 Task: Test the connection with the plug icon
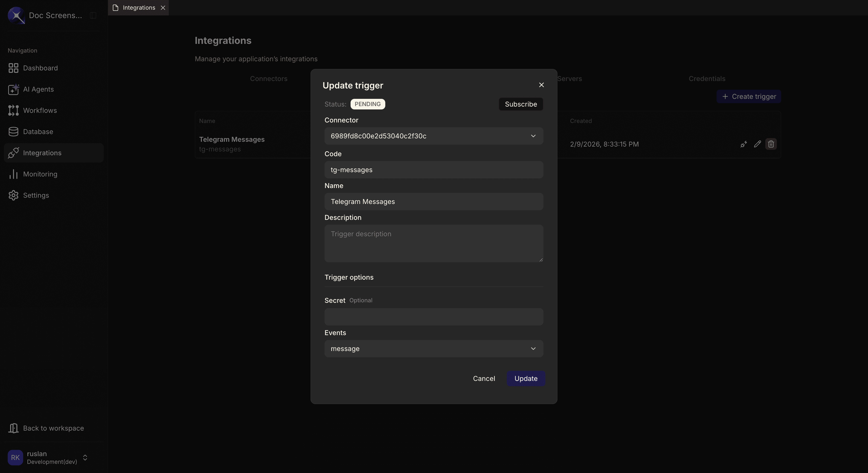[744, 144]
